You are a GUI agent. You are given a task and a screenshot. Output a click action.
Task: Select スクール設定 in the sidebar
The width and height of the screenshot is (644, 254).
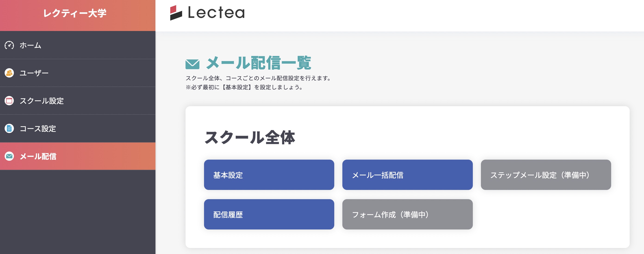(x=42, y=101)
